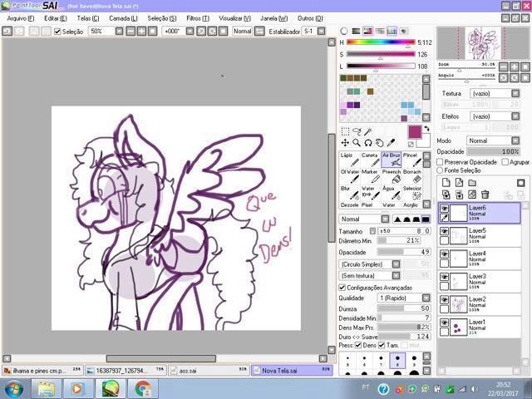Image resolution: width=532 pixels, height=399 pixels.
Task: Choose the move tool
Action: (345, 143)
